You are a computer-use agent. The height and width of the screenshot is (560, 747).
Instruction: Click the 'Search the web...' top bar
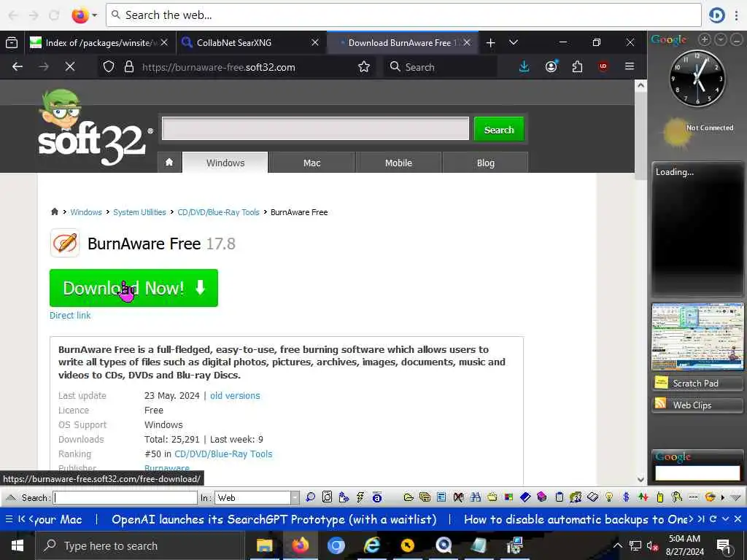403,15
